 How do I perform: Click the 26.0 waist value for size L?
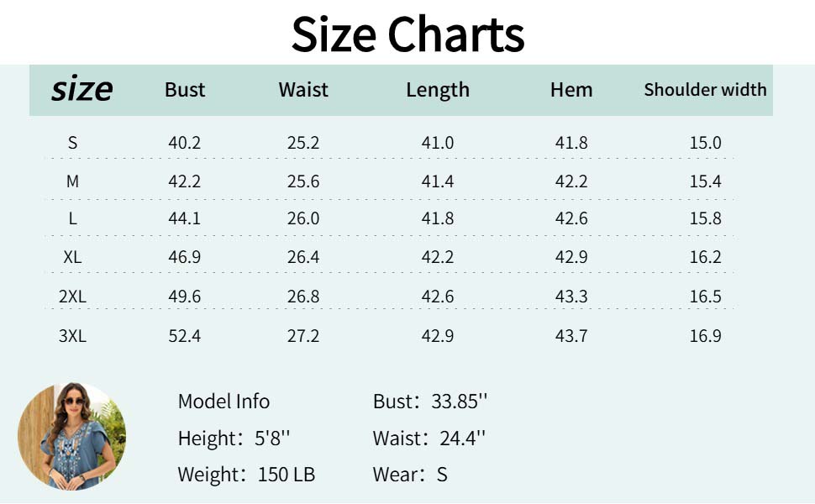pos(303,218)
